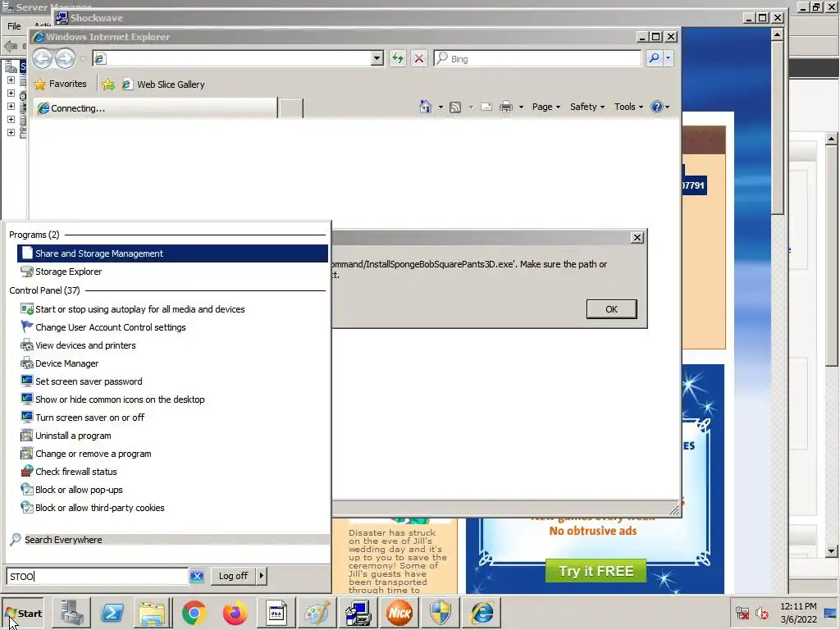Click the network status tray icon
This screenshot has height=630, width=840.
[x=742, y=612]
